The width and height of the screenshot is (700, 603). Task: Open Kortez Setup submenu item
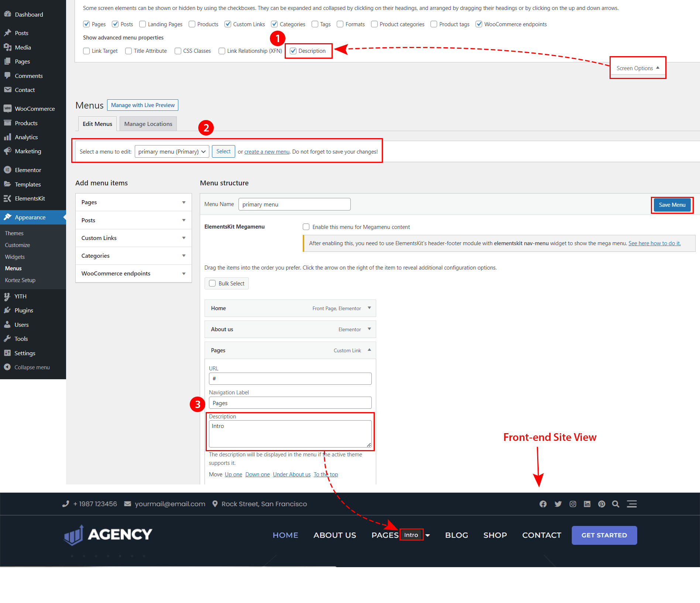coord(20,280)
